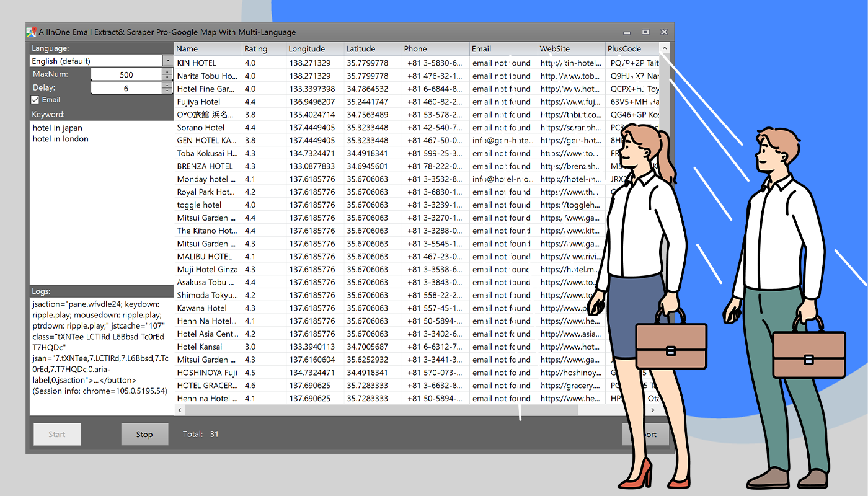Click the table's vertical scroll up arrow
The height and width of the screenshot is (496, 868).
click(x=665, y=48)
